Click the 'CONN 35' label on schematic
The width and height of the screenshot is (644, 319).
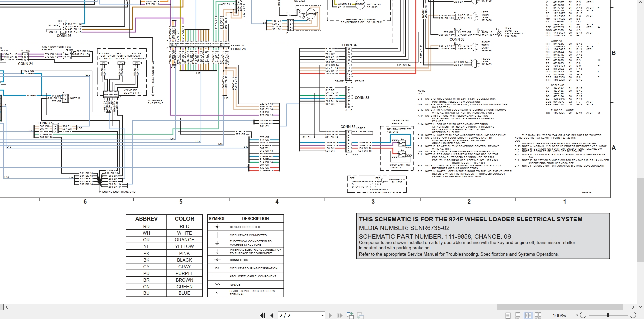(457, 39)
